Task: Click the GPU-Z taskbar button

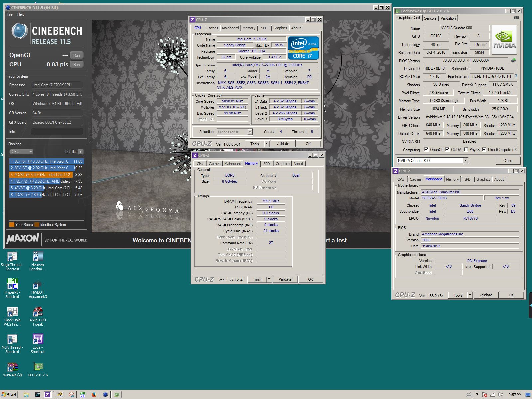Action: tap(117, 395)
